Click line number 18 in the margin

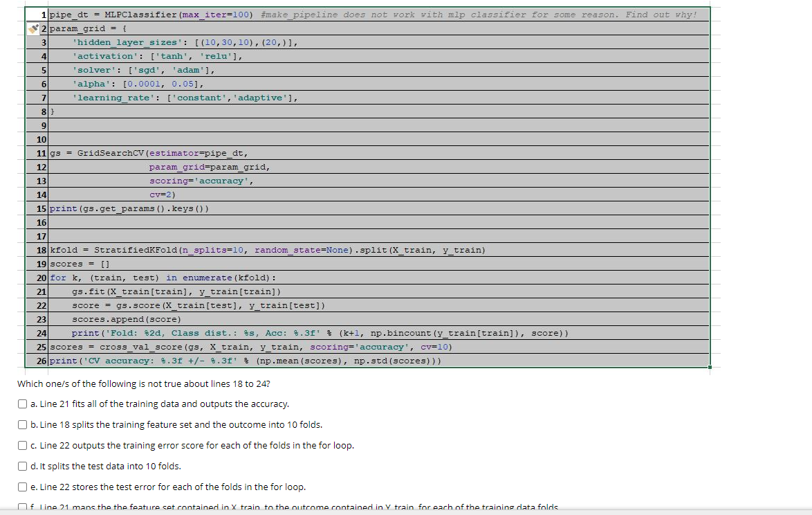[x=41, y=249]
